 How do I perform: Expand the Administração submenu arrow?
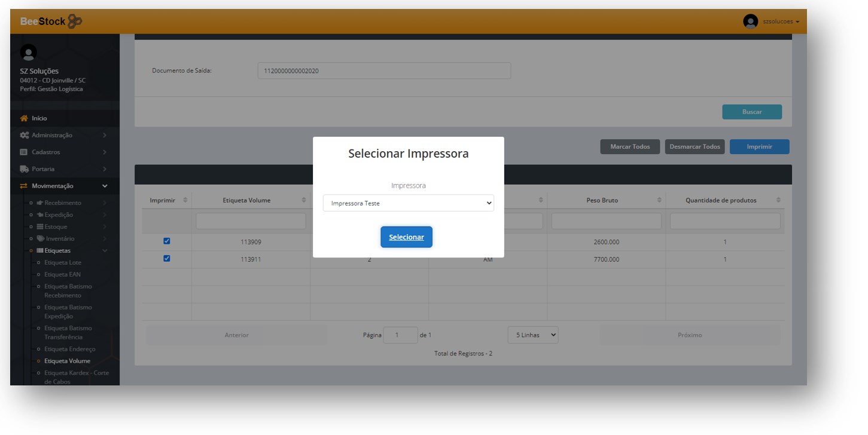coord(105,135)
